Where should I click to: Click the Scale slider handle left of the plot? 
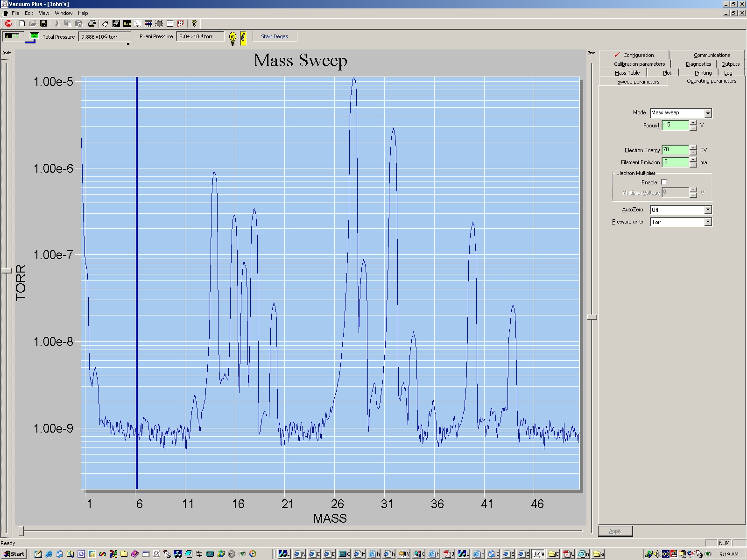(x=7, y=271)
